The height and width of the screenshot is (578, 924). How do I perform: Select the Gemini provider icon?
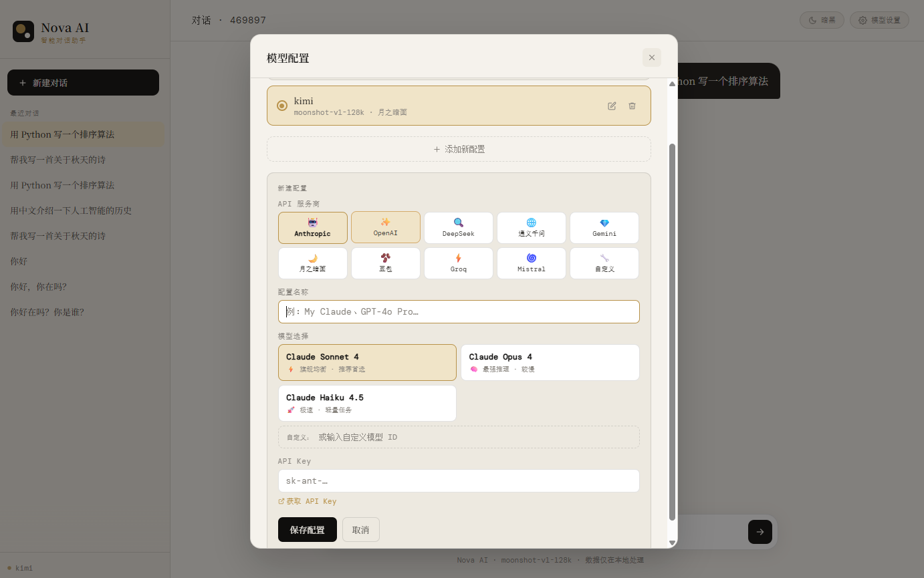pyautogui.click(x=604, y=227)
